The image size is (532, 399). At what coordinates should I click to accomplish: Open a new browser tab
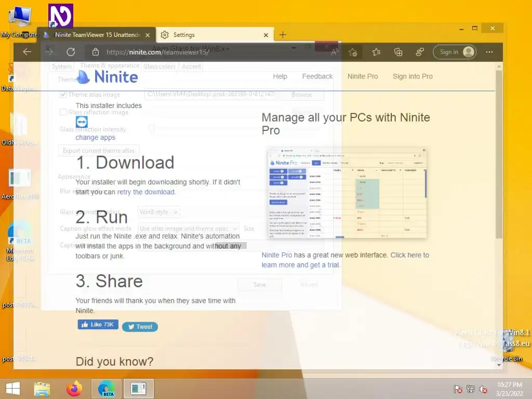tap(283, 35)
